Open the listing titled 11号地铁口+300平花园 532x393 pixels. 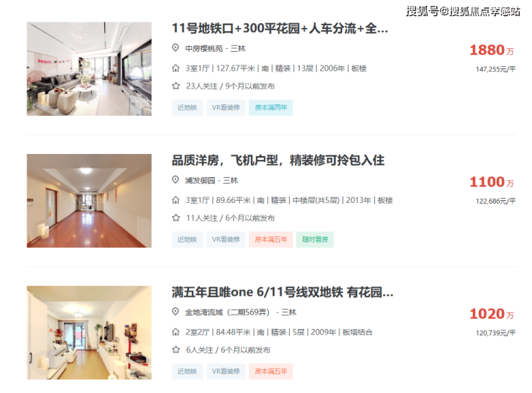click(280, 28)
